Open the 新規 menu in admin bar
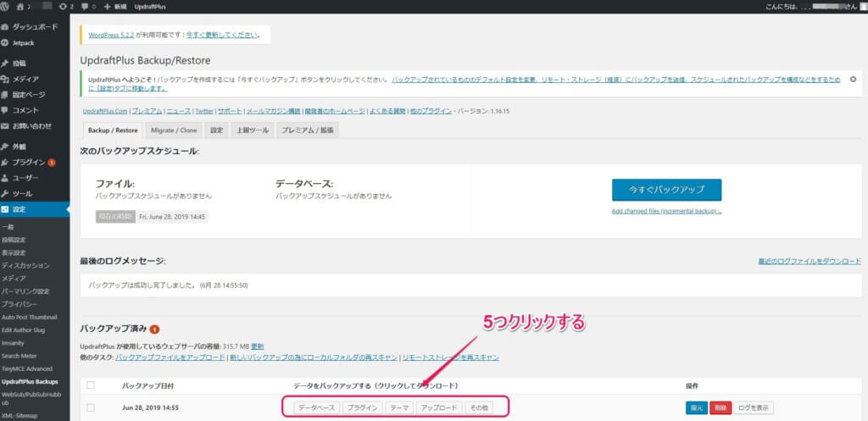This screenshot has width=868, height=421. (114, 7)
